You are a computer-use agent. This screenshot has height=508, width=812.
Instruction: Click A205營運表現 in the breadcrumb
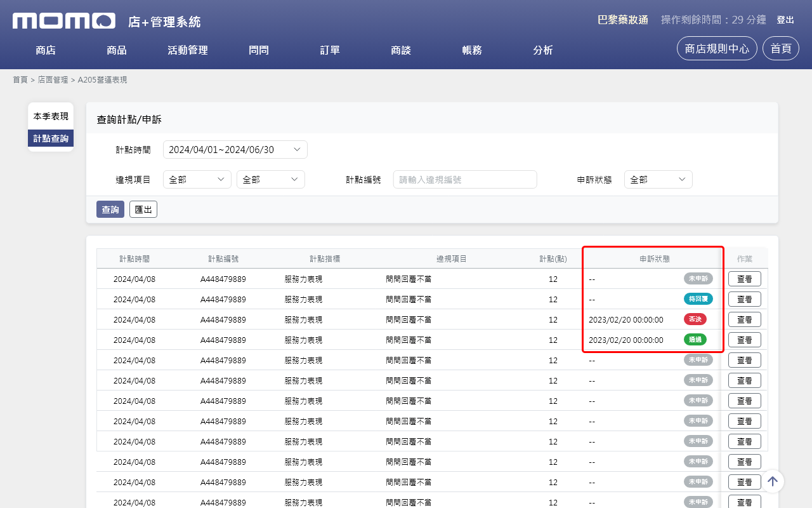pyautogui.click(x=102, y=80)
